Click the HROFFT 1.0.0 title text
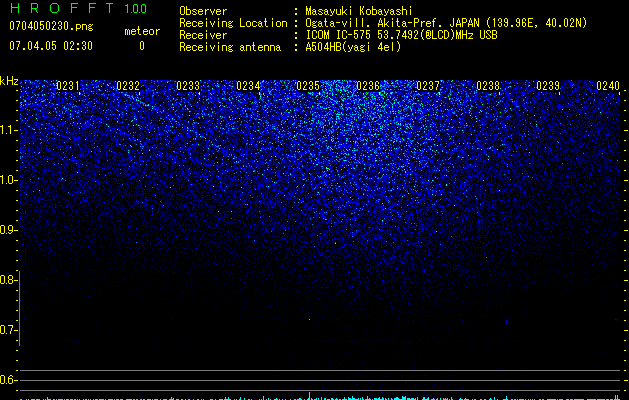This screenshot has width=629, height=400. (x=78, y=8)
